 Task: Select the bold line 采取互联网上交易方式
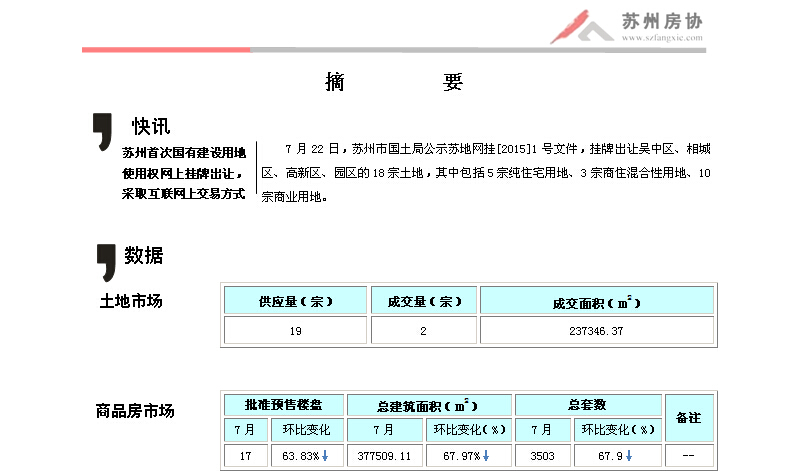click(x=183, y=194)
